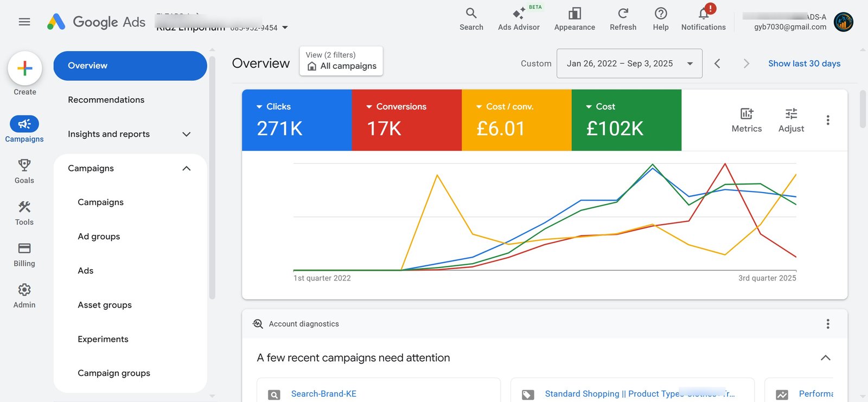Open the Appearance settings
The height and width of the screenshot is (402, 868).
tap(575, 19)
